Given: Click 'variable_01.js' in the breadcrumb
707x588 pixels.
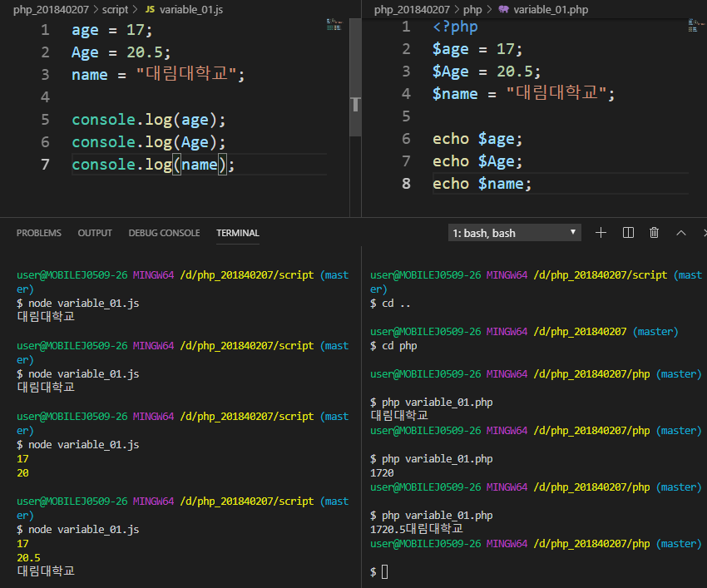Looking at the screenshot, I should (191, 9).
